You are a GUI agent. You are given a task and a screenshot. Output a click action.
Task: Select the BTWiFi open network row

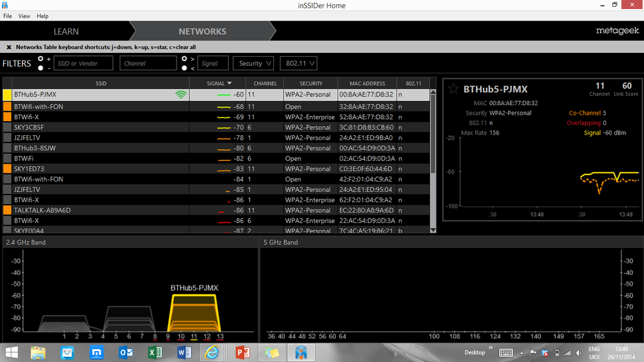tap(217, 158)
